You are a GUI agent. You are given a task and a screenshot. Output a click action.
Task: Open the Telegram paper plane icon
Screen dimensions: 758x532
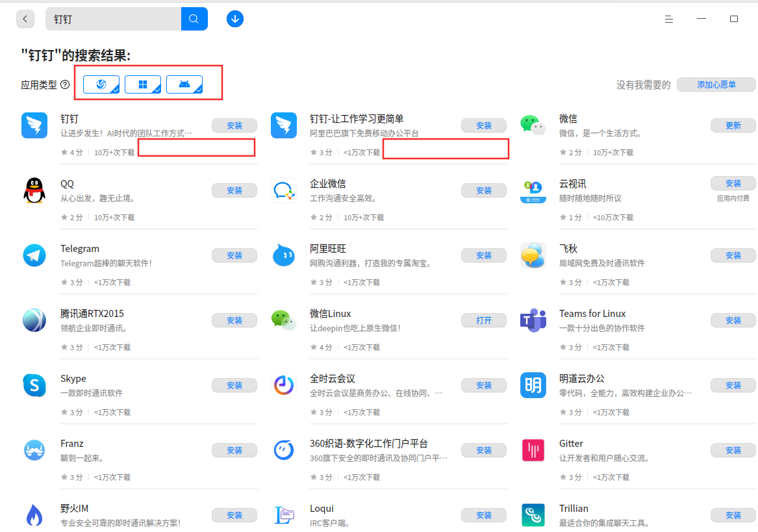tap(34, 255)
